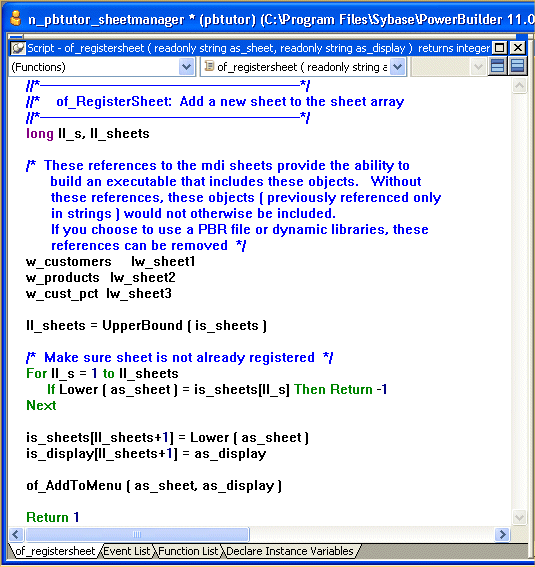Maximize the Script view pane
This screenshot has width=535, height=567.
500,48
